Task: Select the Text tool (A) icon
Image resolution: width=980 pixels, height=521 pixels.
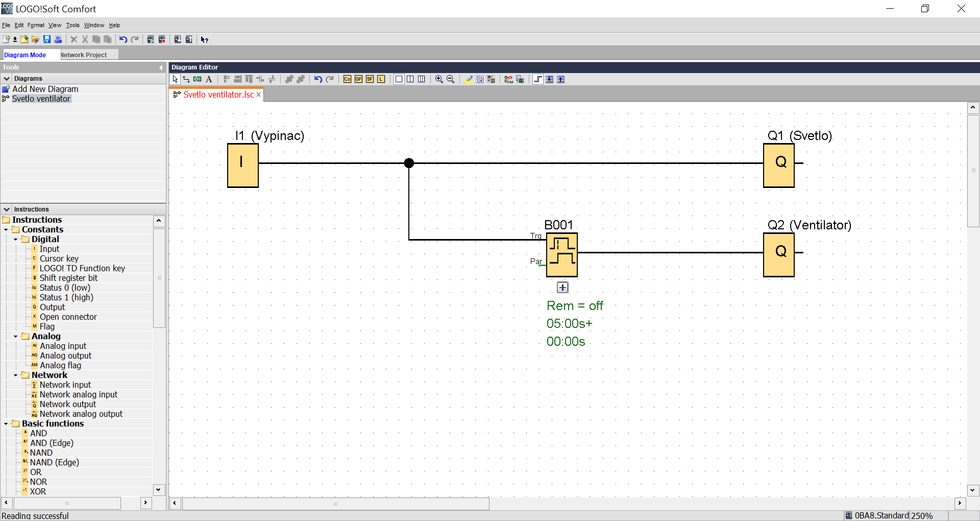Action: click(x=209, y=79)
